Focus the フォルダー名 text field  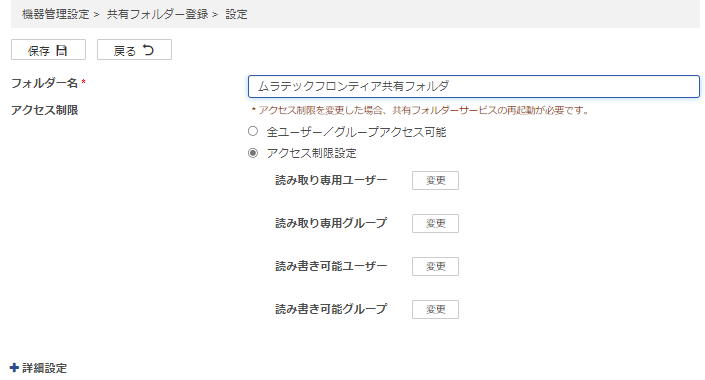[473, 86]
